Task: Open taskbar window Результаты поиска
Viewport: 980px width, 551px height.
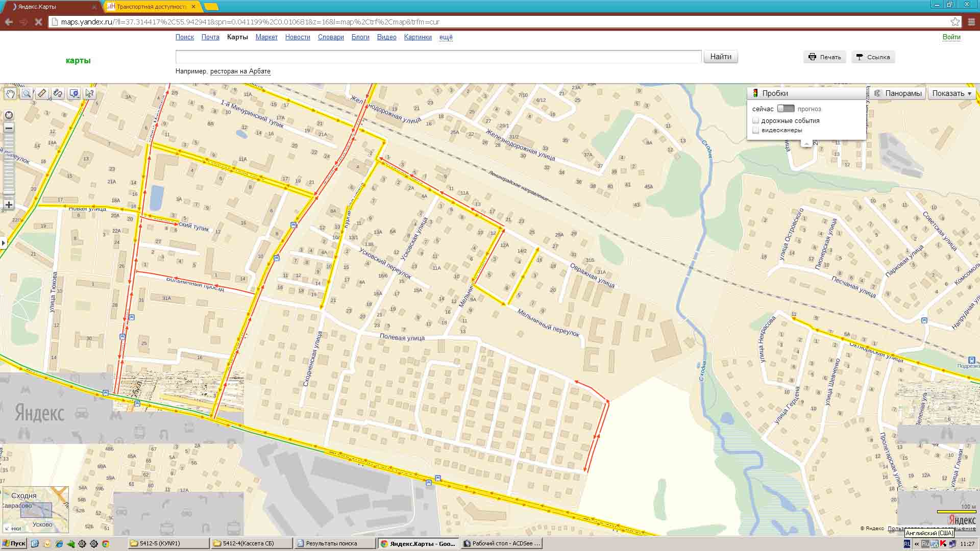Action: click(335, 543)
